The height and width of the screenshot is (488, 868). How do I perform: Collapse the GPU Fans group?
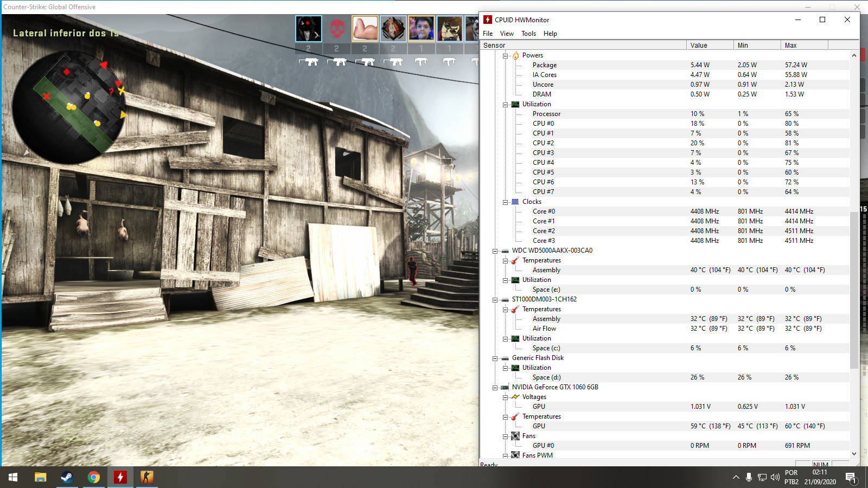[x=505, y=436]
